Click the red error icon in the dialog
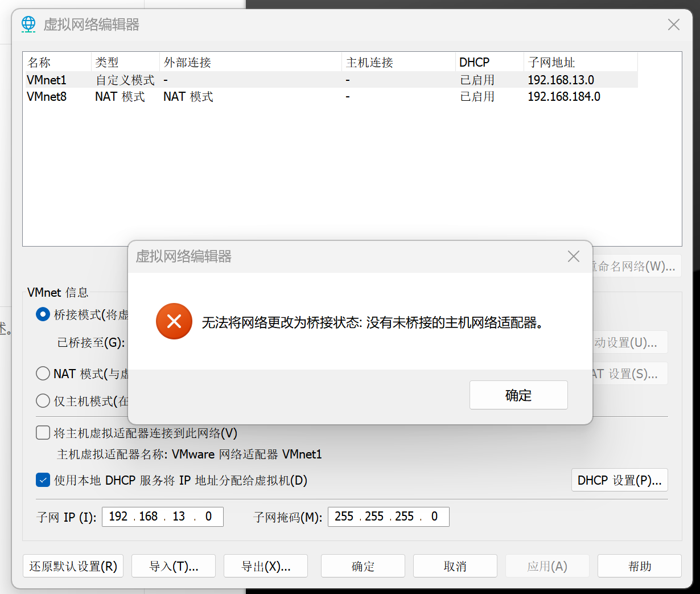Viewport: 700px width, 594px height. point(174,321)
